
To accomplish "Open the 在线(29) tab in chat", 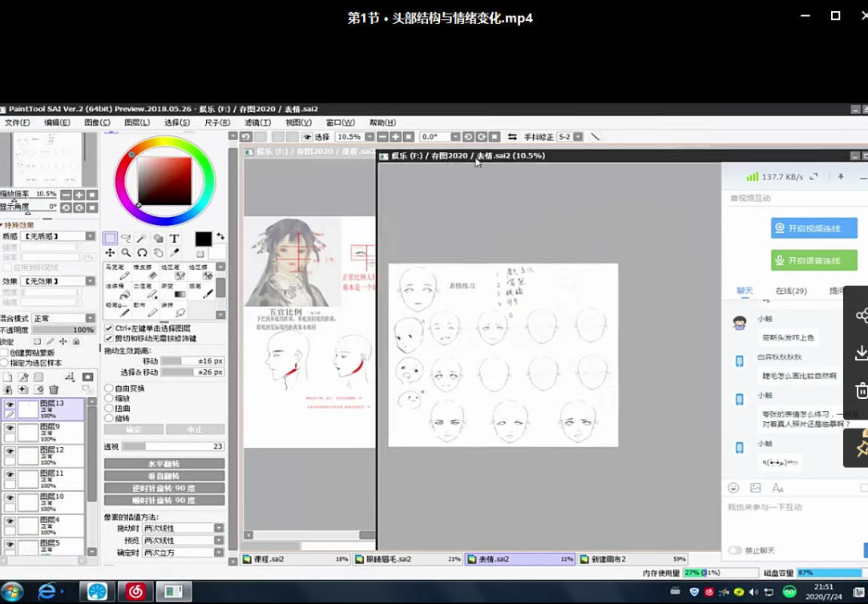I will coord(790,290).
